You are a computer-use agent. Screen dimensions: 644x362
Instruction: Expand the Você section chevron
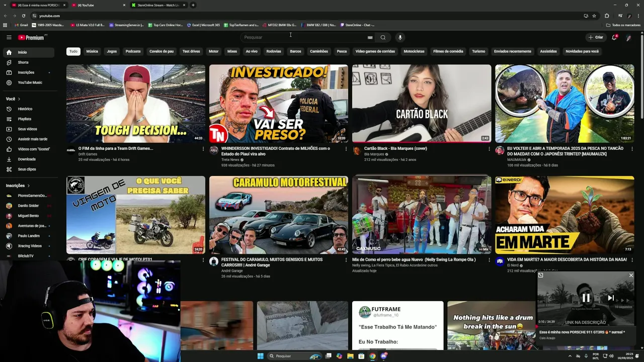coord(19,99)
